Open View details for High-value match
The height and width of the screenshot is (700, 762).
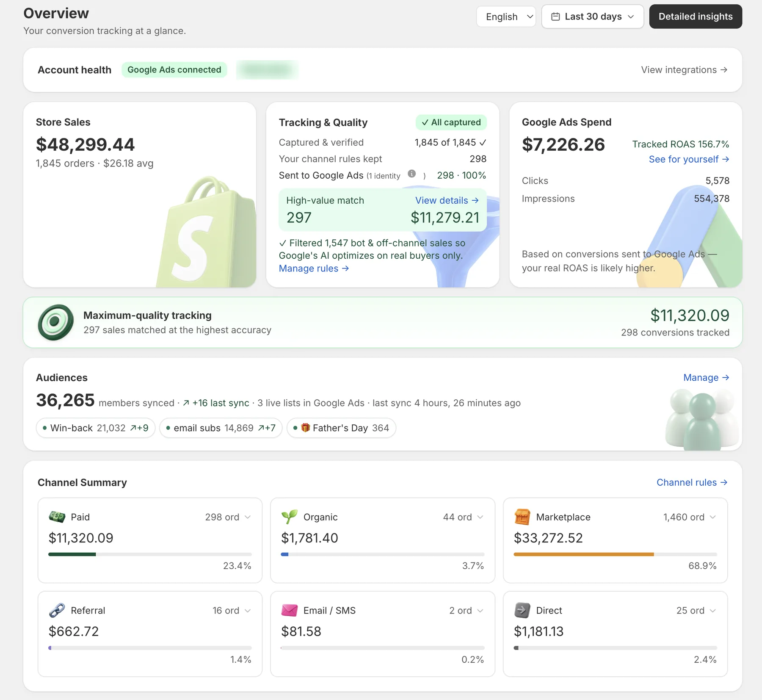(x=447, y=200)
